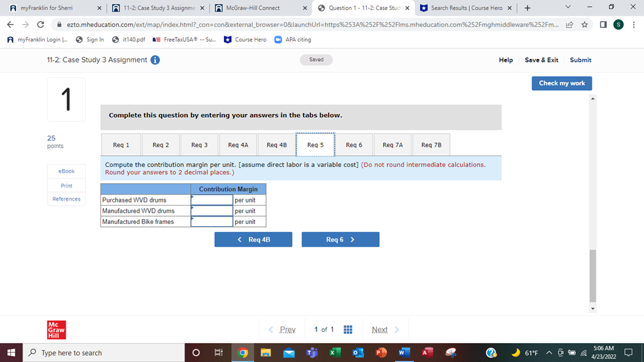Launch Microsoft Teams from the taskbar
Screen dimensions: 644x362
(x=312, y=352)
